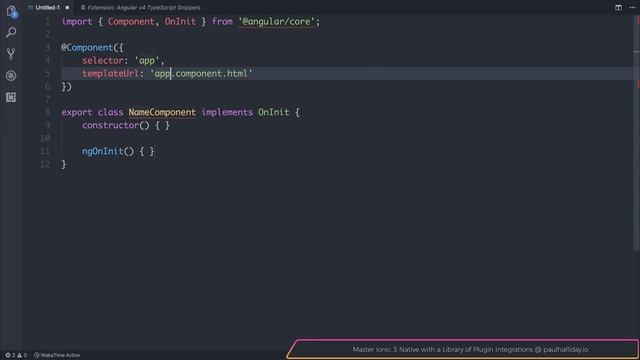This screenshot has width=640, height=360.
Task: Show errors and warnings count in status bar
Action: [16, 355]
